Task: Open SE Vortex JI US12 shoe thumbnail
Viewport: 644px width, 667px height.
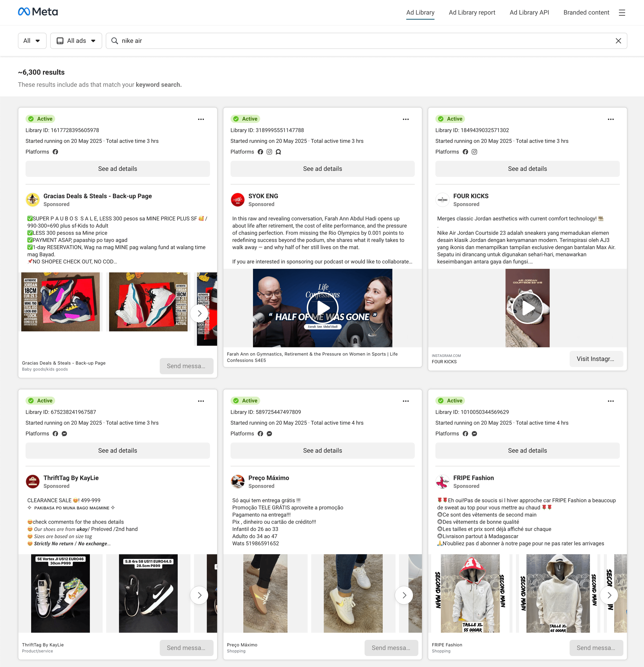Action: (x=61, y=593)
